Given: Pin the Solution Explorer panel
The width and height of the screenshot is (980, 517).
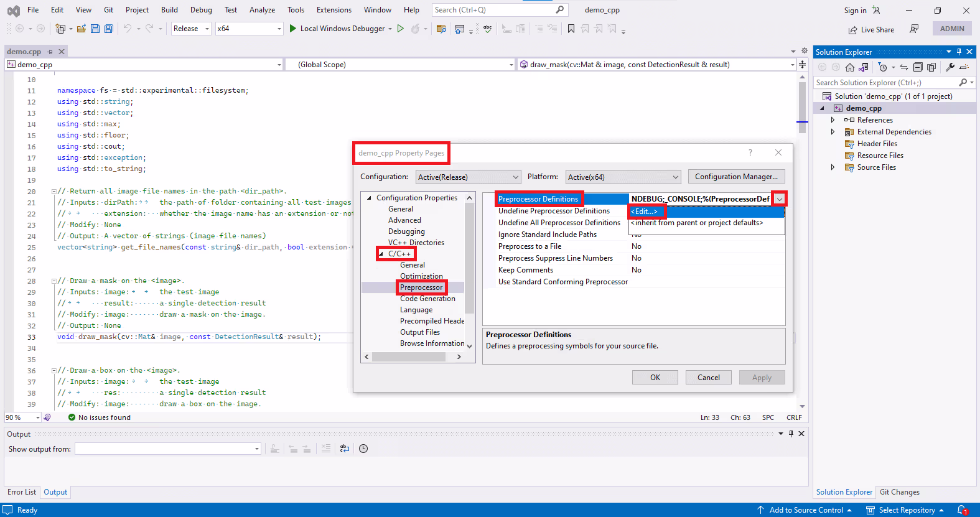Looking at the screenshot, I should [959, 52].
